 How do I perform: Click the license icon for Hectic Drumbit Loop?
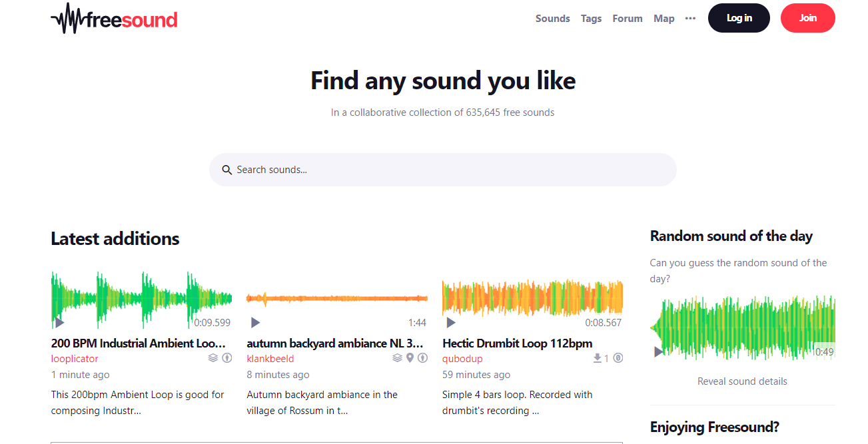[618, 358]
